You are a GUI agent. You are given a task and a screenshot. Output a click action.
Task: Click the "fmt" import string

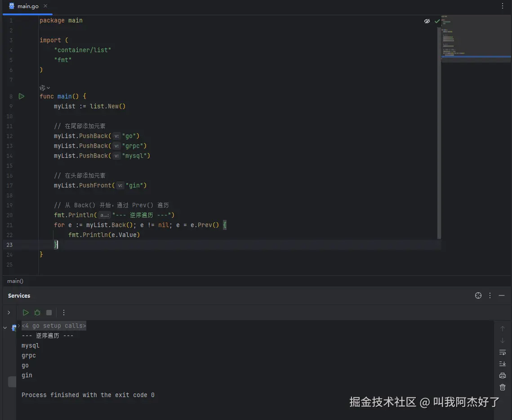pos(62,60)
